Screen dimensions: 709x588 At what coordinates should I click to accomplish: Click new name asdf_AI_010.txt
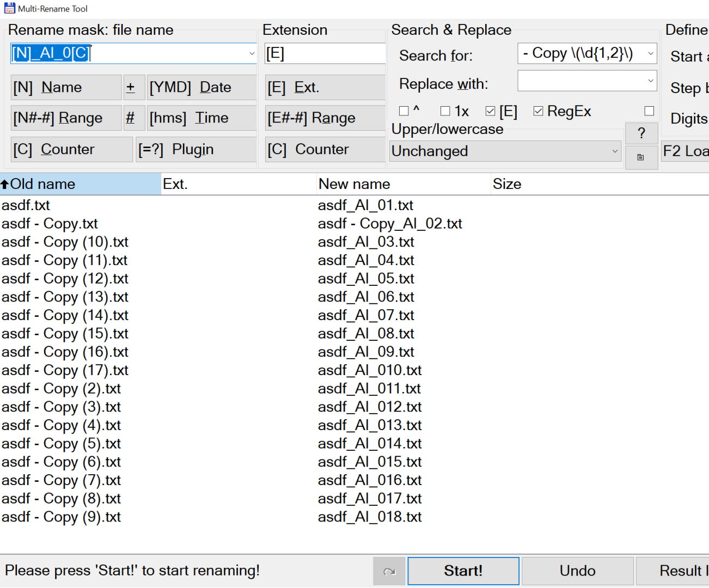click(370, 370)
